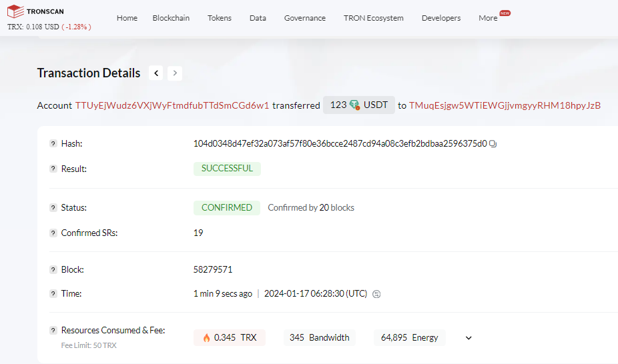Copy the transaction hash

click(493, 144)
